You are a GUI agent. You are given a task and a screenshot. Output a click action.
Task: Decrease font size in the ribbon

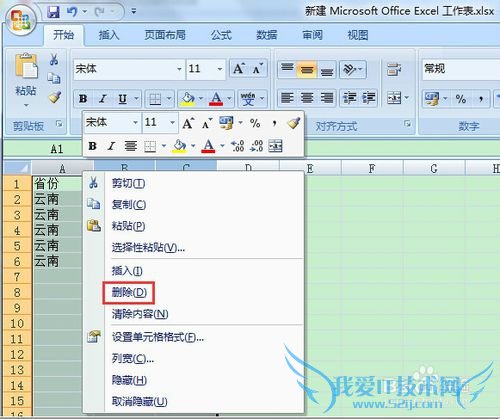click(257, 69)
